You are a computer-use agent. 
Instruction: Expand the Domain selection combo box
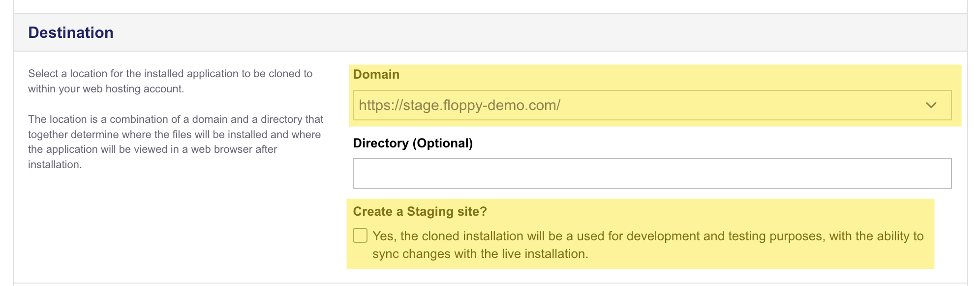651,105
